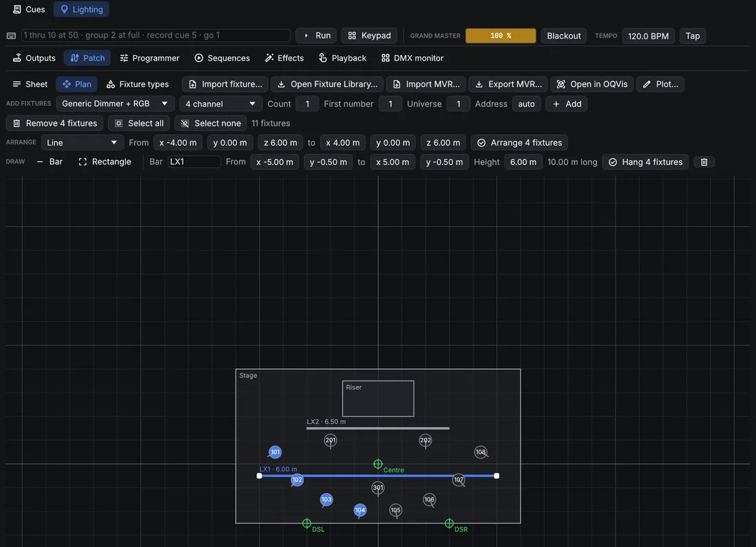Click the command line input field
Screen dimensions: 756x547
pos(156,35)
